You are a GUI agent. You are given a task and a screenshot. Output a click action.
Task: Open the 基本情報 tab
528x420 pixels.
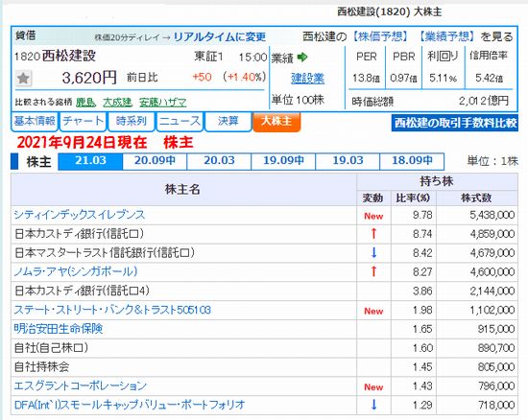click(x=35, y=121)
